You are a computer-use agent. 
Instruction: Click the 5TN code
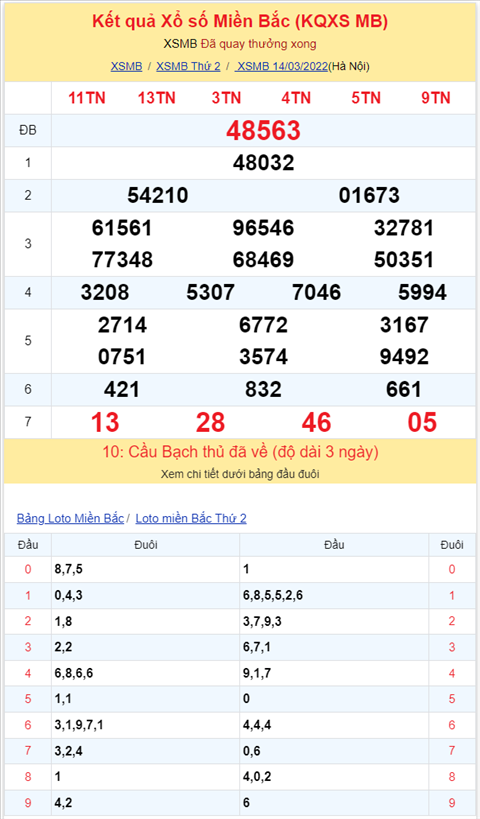[366, 98]
